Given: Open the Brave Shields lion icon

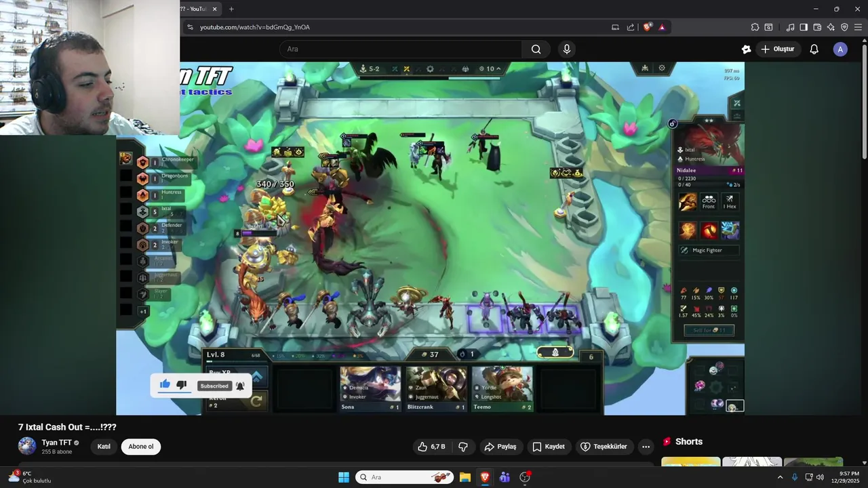Looking at the screenshot, I should [647, 27].
